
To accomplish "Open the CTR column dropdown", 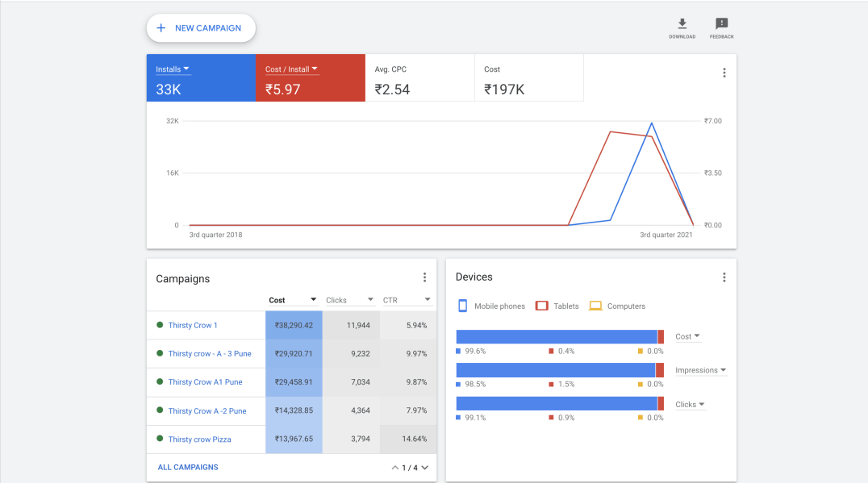I will (x=407, y=300).
